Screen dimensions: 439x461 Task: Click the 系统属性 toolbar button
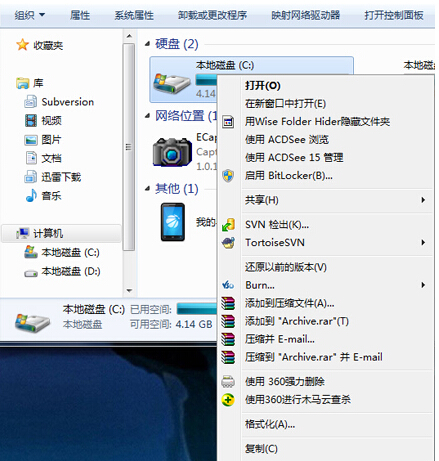pyautogui.click(x=134, y=15)
